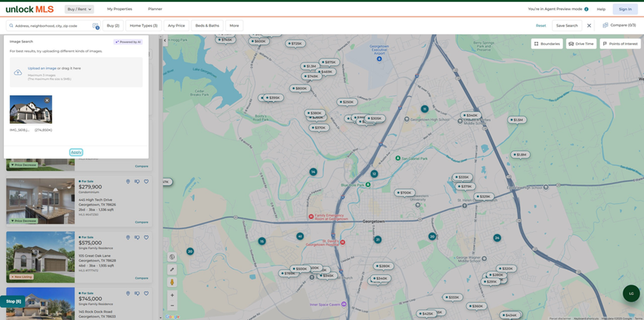Open the cluster of 41 listings on map

[x=300, y=236]
